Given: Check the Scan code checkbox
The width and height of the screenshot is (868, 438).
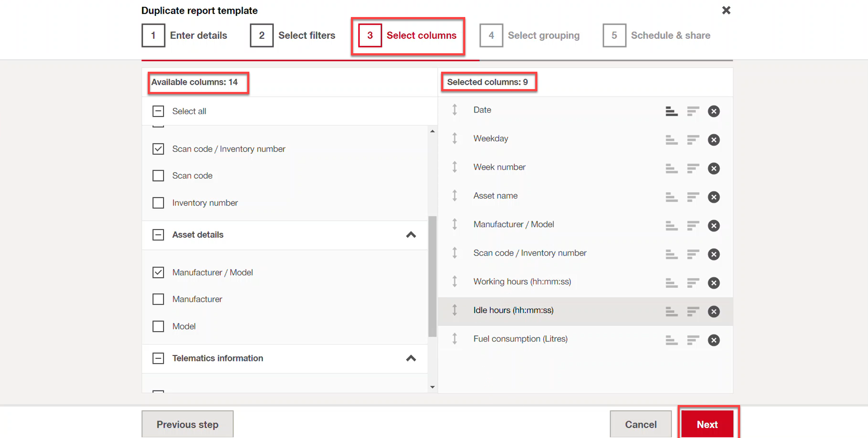Looking at the screenshot, I should tap(158, 176).
